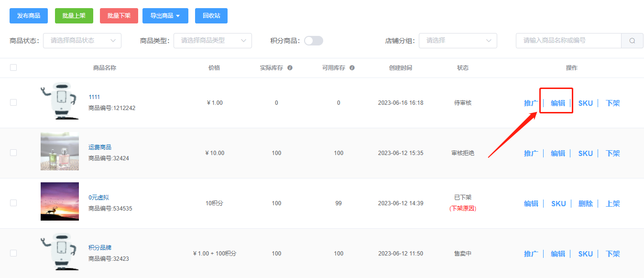This screenshot has width=644, height=278.
Task: Click the green 批量上架 button
Action: (74, 16)
